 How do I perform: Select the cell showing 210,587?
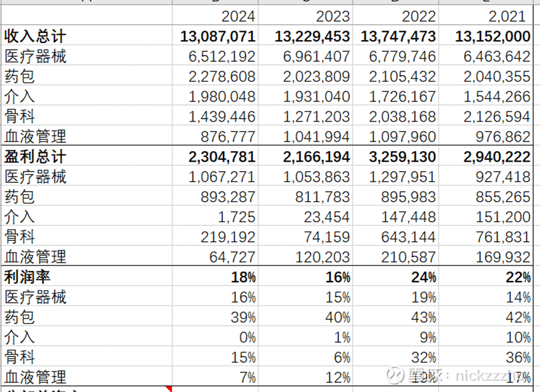pos(396,257)
